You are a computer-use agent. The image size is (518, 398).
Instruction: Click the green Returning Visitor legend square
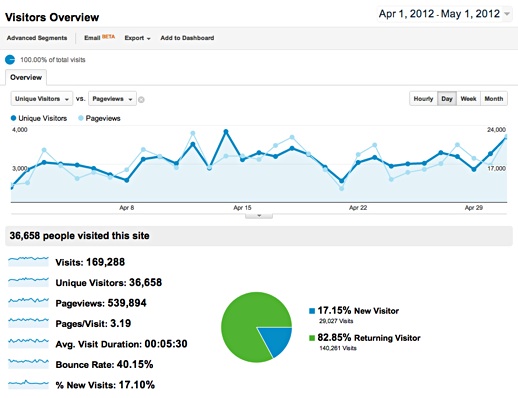[x=312, y=338]
